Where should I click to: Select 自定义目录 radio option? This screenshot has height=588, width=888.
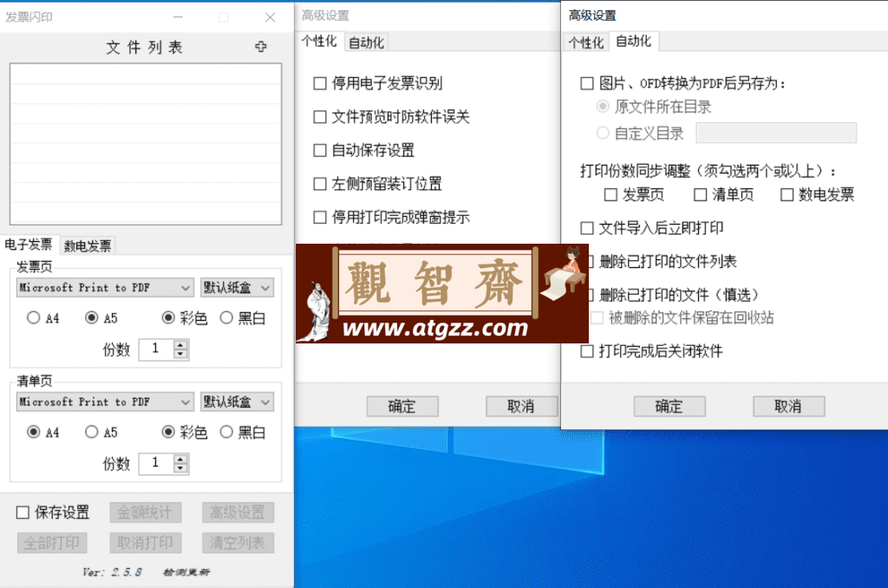pyautogui.click(x=604, y=133)
